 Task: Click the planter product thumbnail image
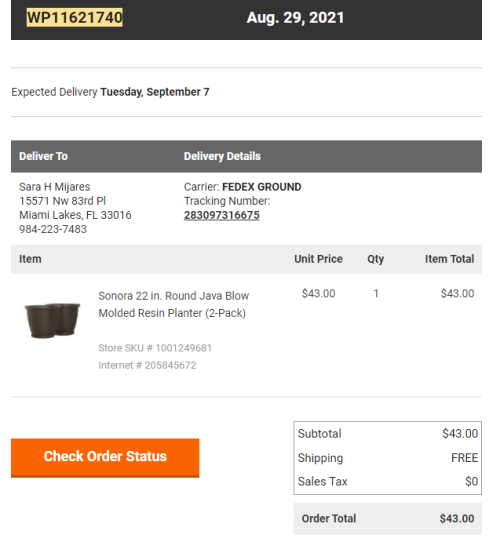pyautogui.click(x=52, y=320)
